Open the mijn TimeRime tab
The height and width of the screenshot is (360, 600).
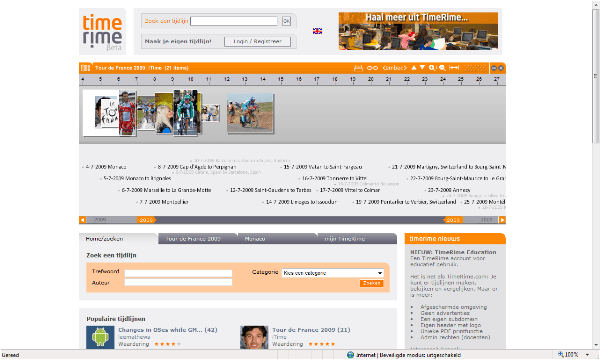(357, 239)
